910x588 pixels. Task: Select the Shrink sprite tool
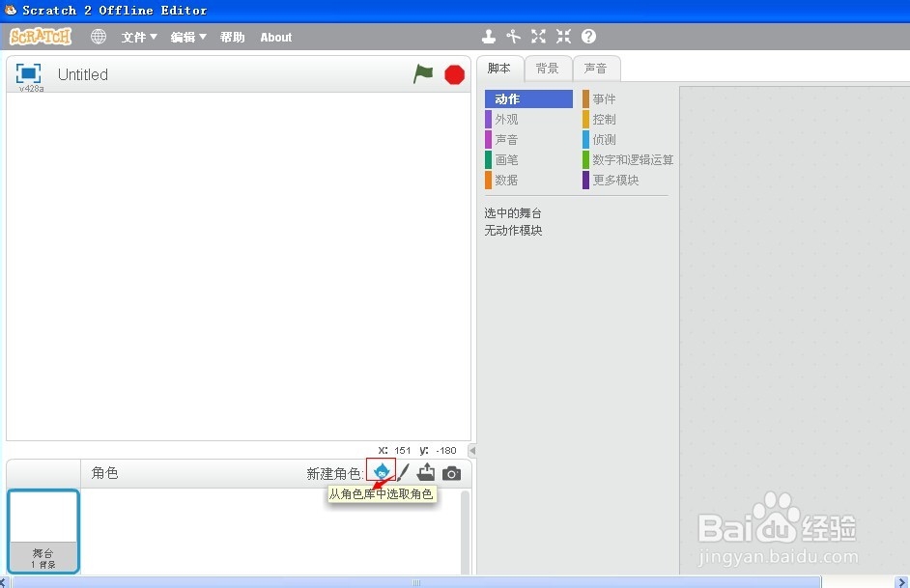(x=563, y=37)
